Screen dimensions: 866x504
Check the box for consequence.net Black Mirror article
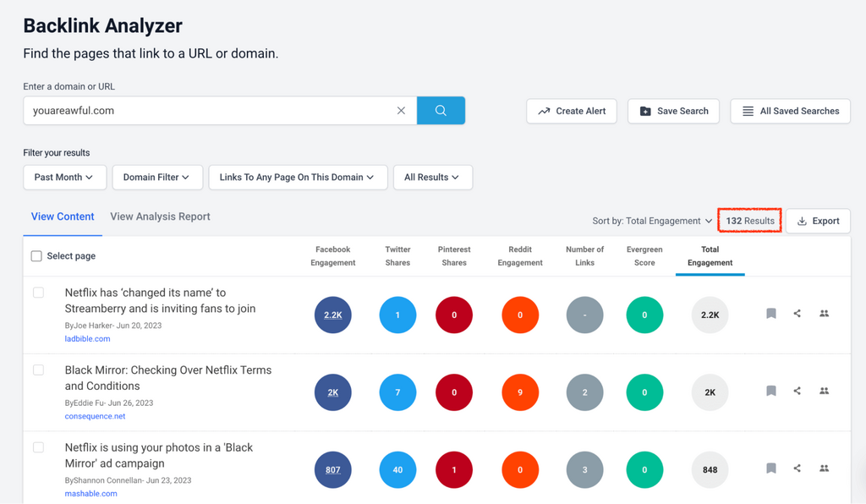click(x=38, y=370)
